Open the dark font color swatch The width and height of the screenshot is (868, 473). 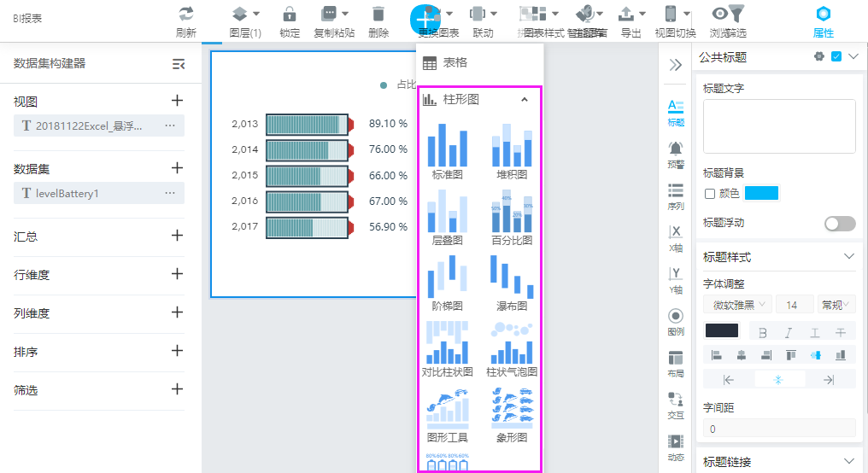pos(721,330)
